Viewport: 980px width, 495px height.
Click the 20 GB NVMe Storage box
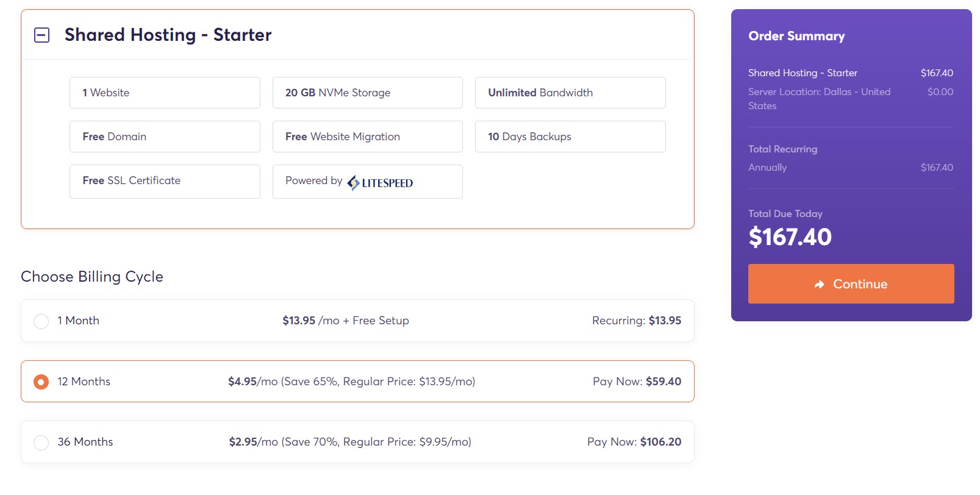click(367, 93)
